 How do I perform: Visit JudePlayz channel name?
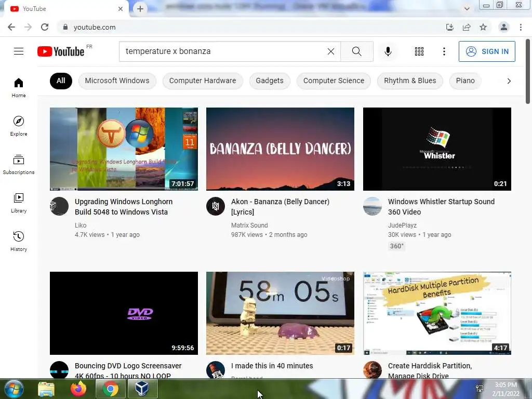point(402,225)
